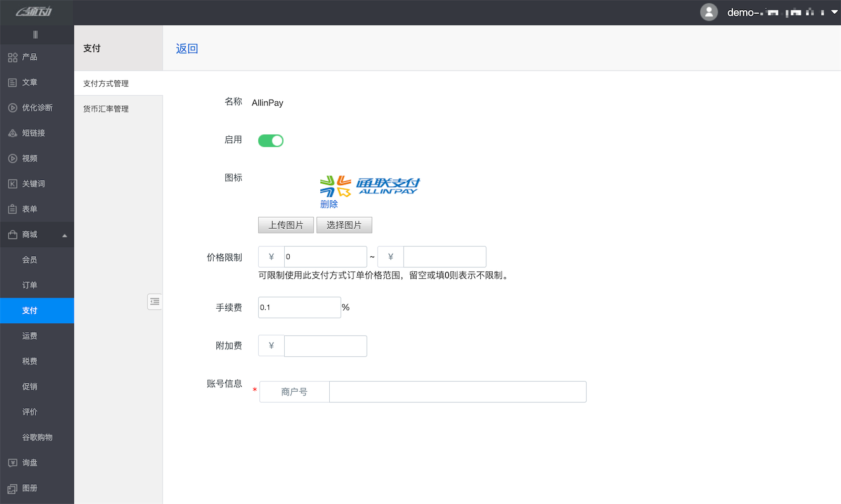841x504 pixels.
Task: Open the 询盘 section
Action: (29, 462)
